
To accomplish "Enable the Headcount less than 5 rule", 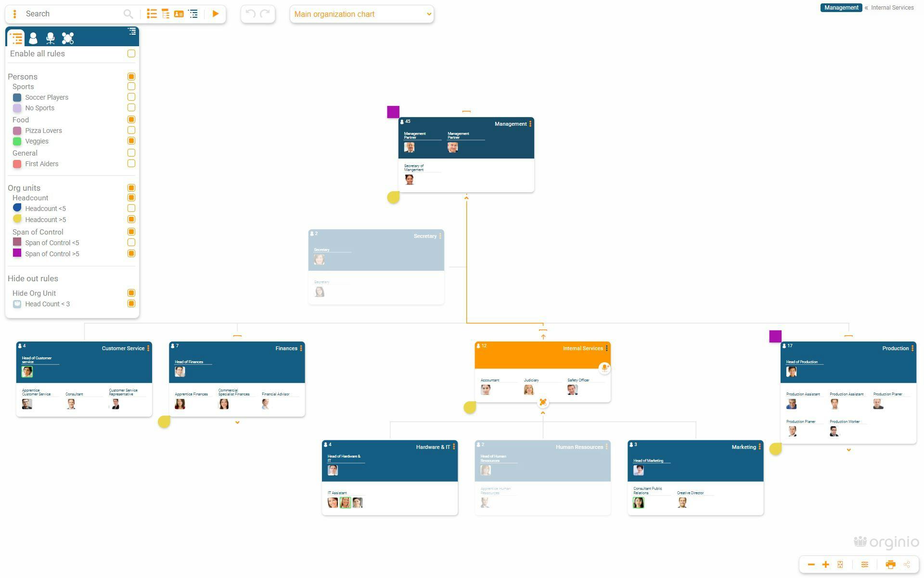I will click(131, 209).
